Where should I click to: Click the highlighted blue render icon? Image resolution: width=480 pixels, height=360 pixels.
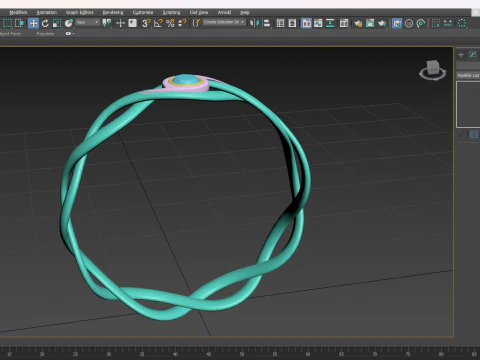[x=397, y=23]
